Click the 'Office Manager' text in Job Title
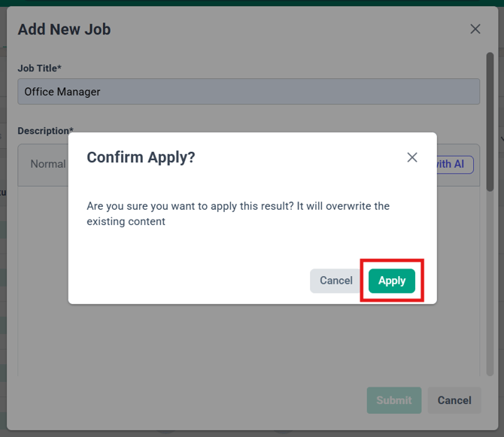The width and height of the screenshot is (504, 437). pos(62,92)
